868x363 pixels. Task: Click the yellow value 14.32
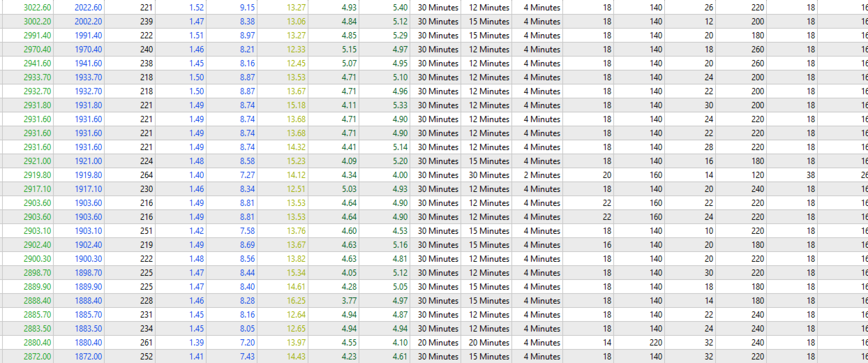(x=296, y=147)
